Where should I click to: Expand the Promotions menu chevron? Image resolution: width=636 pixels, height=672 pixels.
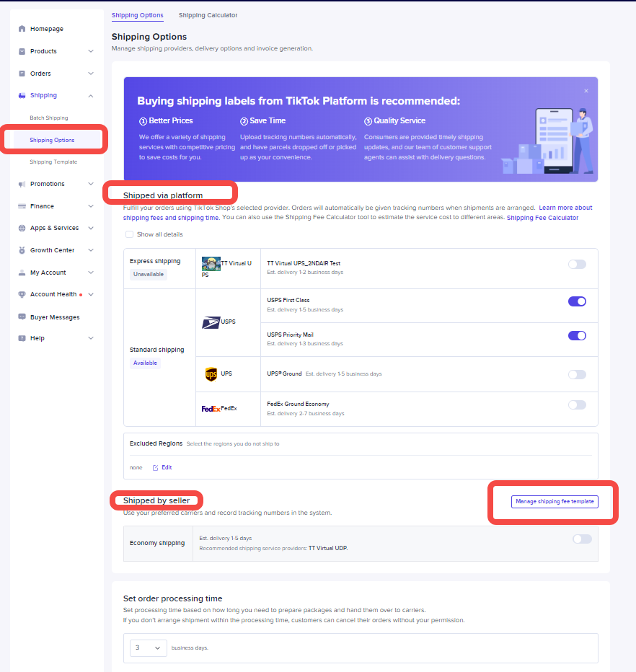pyautogui.click(x=91, y=184)
